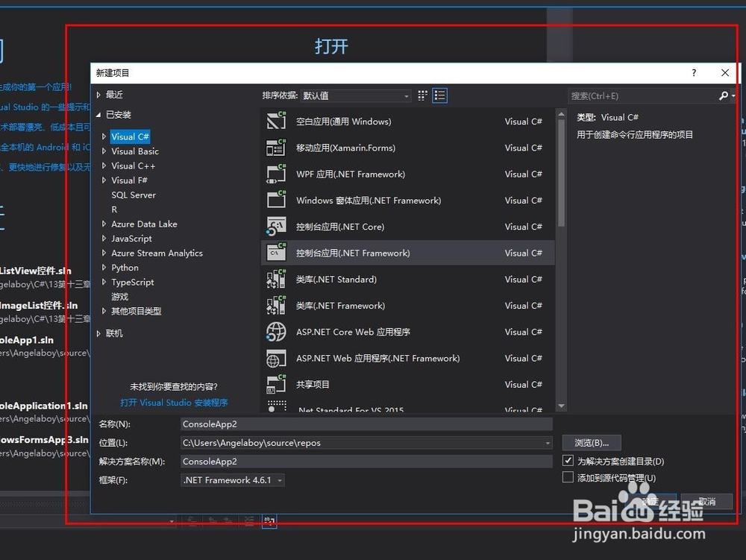Click the search magnifier icon

pyautogui.click(x=724, y=95)
